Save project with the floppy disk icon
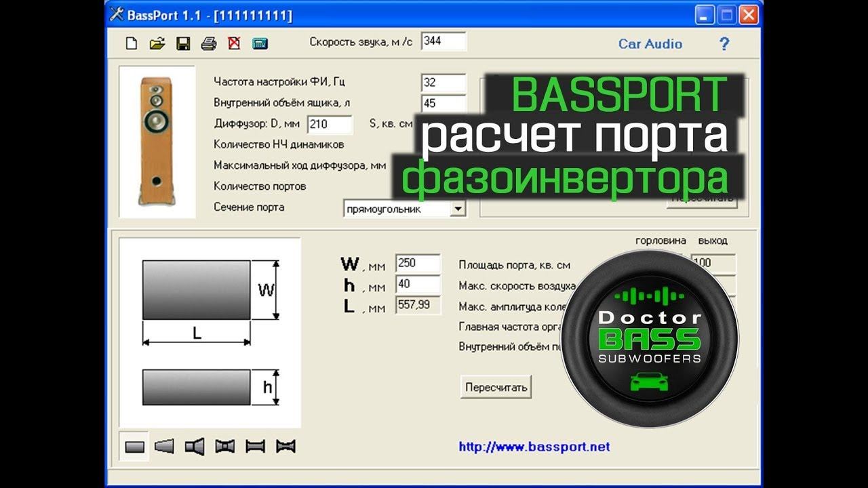868x488 pixels. (182, 44)
